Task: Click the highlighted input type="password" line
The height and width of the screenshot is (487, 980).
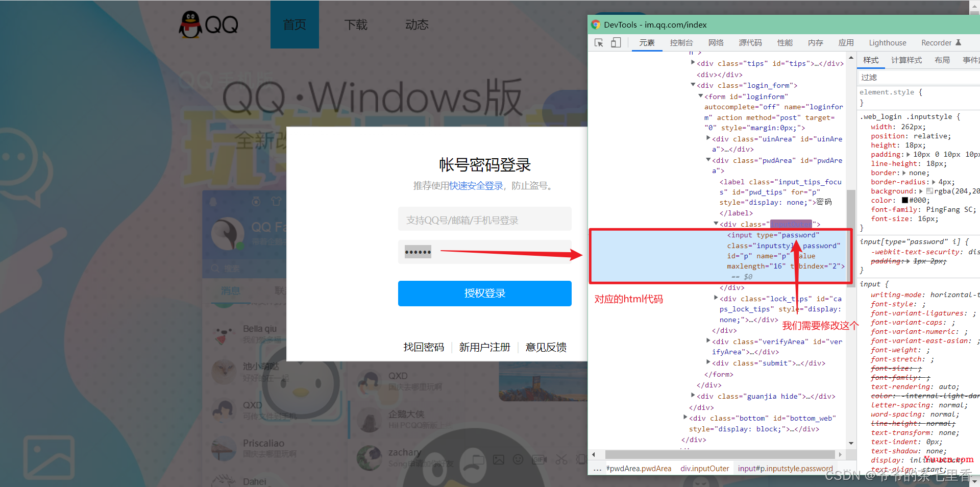Action: 773,235
